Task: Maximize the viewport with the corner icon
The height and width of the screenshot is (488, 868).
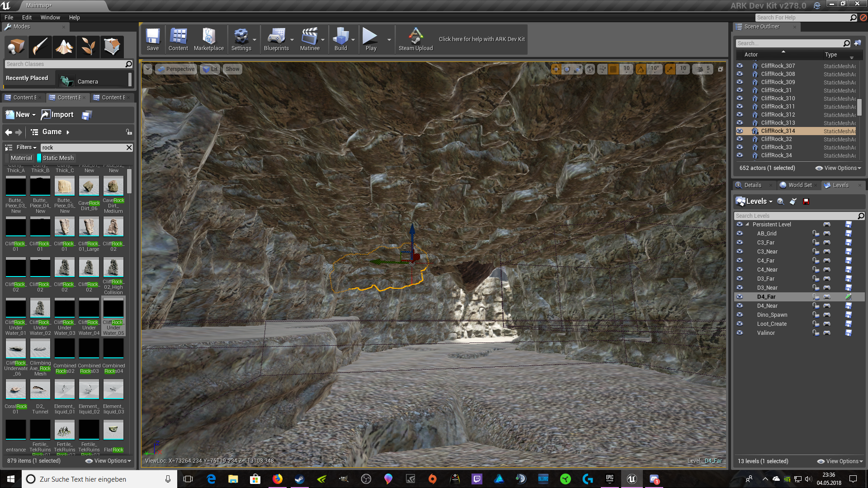Action: pos(721,69)
